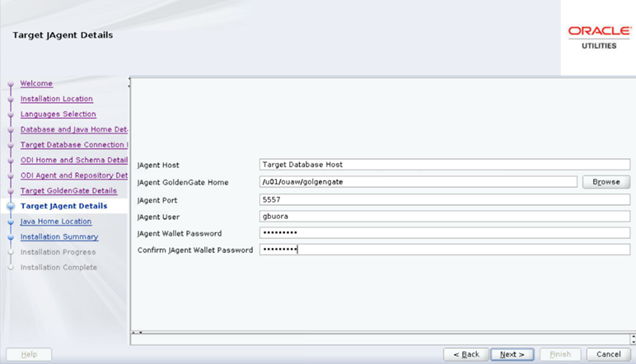Click the Languages Selection step bullet icon
The width and height of the screenshot is (636, 364).
(x=11, y=114)
